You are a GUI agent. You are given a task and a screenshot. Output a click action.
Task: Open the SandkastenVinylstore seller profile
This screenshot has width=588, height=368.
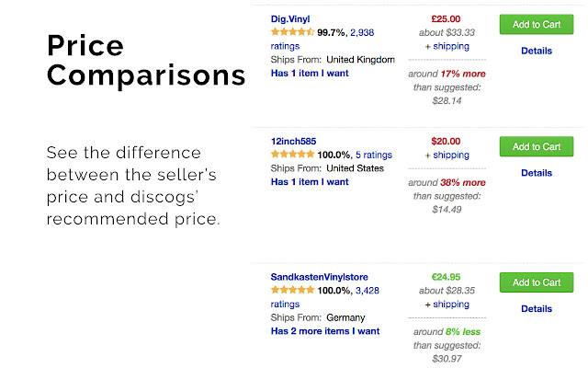(x=319, y=277)
